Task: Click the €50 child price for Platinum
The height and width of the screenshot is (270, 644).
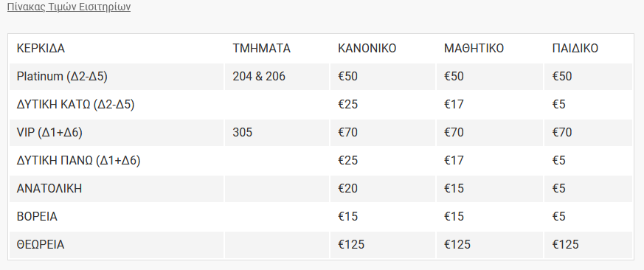Action: pos(562,77)
